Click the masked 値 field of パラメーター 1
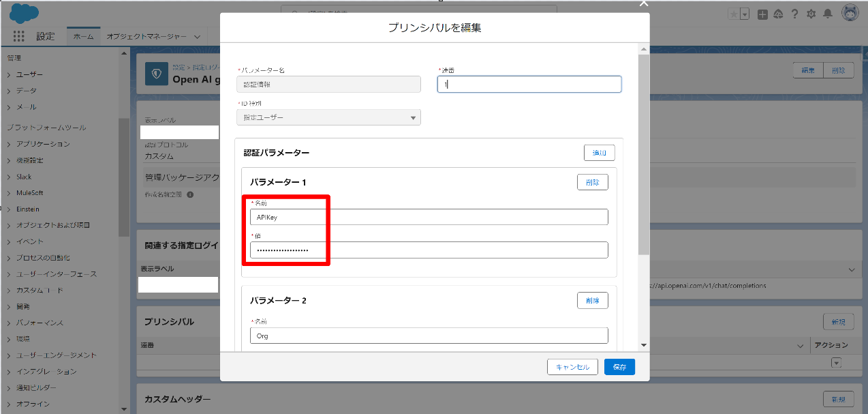Screen dimensions: 868x414 (x=429, y=250)
